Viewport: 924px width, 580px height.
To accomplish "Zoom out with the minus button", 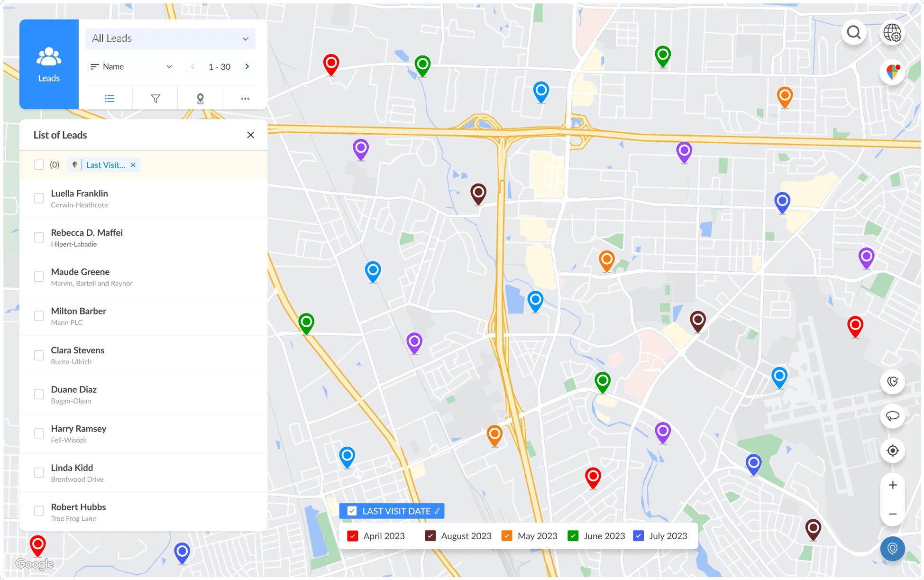I will coord(892,514).
